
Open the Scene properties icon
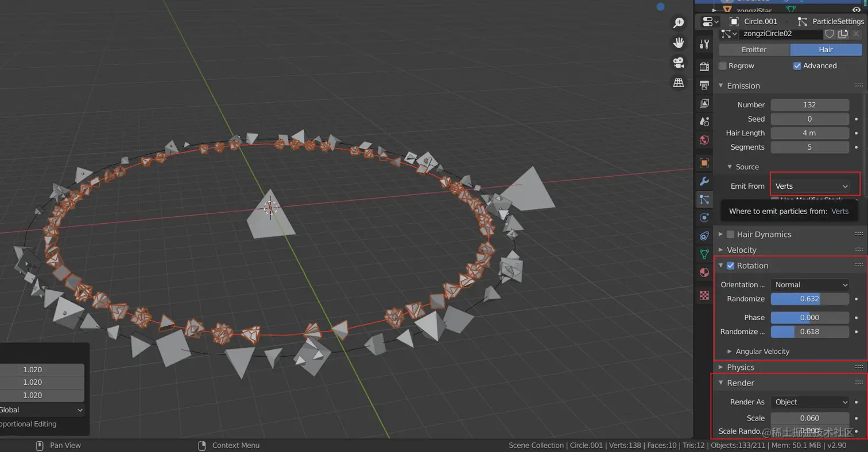point(704,122)
